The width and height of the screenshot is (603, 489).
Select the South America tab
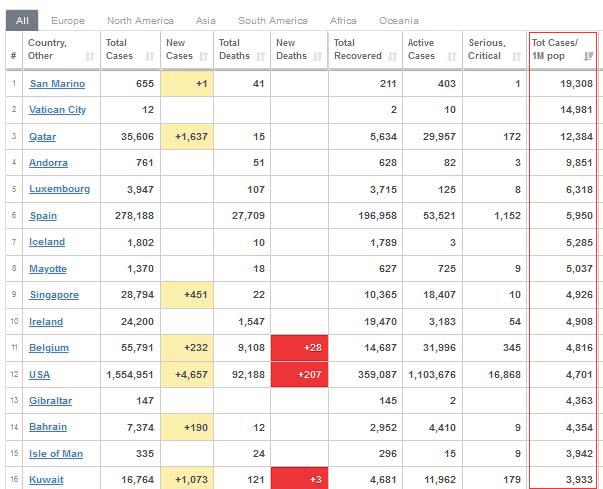tap(273, 20)
